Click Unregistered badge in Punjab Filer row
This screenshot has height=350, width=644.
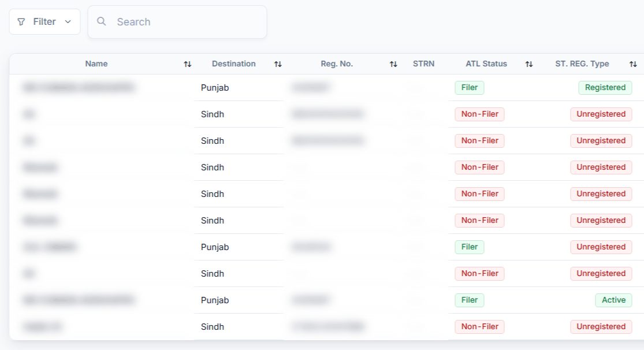[601, 247]
